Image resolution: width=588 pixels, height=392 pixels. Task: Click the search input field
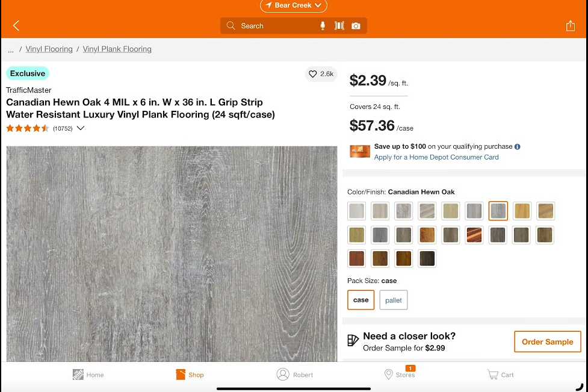pos(294,25)
